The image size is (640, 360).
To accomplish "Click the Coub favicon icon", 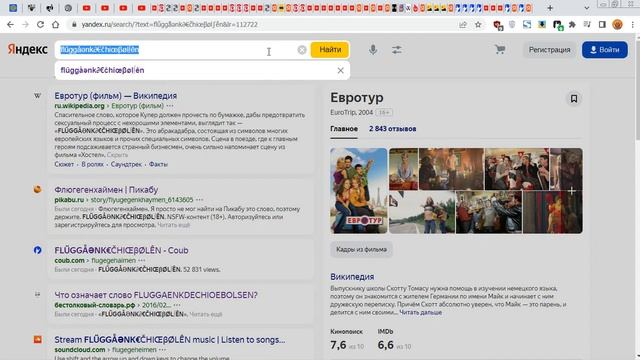I will click(37, 250).
